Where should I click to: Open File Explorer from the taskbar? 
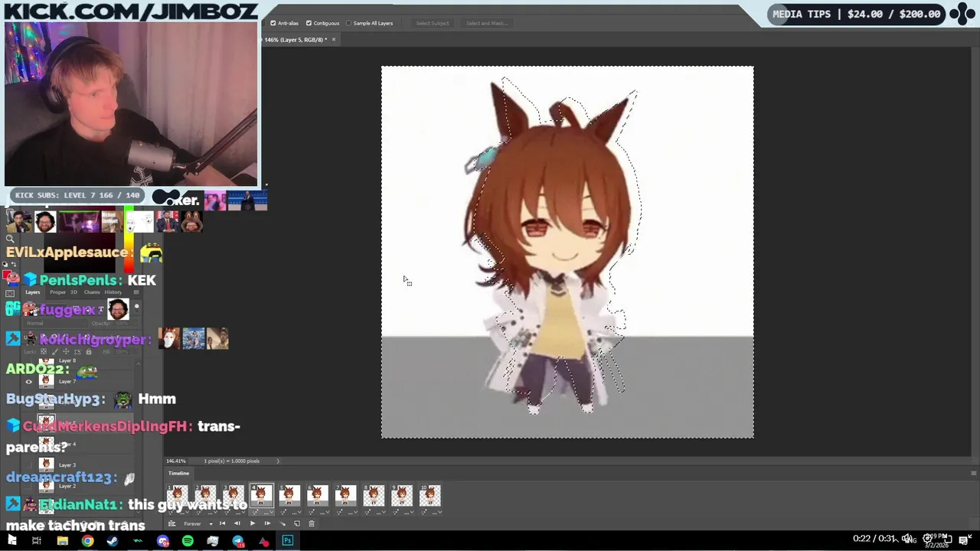[62, 541]
